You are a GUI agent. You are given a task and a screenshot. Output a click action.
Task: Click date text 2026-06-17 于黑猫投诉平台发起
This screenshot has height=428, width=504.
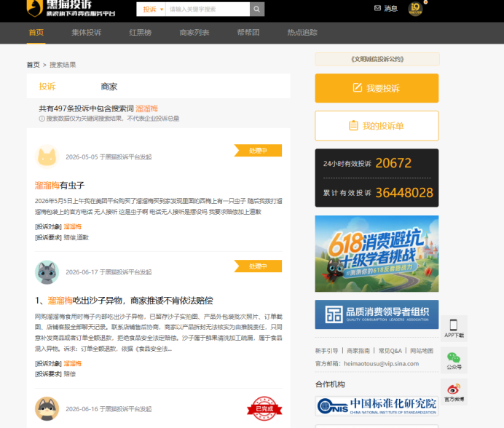pyautogui.click(x=109, y=272)
